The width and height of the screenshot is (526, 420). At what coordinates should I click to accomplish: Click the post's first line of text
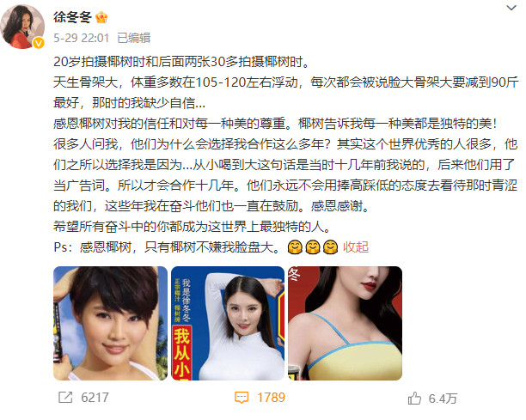coord(181,62)
